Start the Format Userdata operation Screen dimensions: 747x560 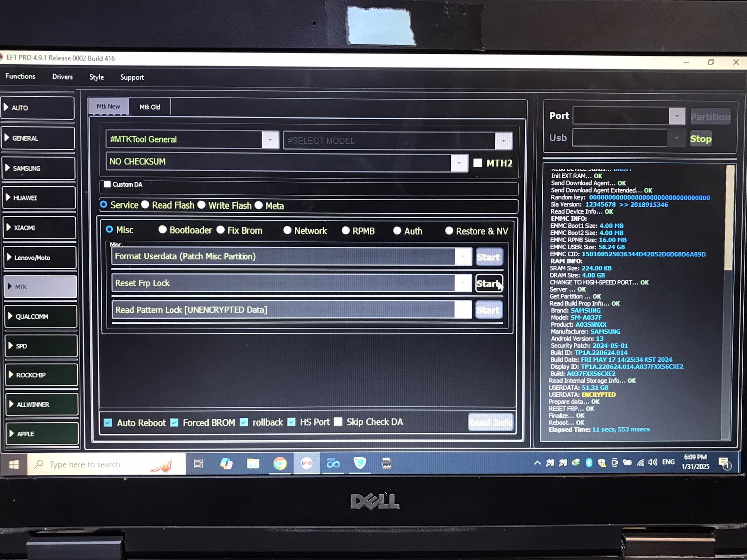point(489,257)
